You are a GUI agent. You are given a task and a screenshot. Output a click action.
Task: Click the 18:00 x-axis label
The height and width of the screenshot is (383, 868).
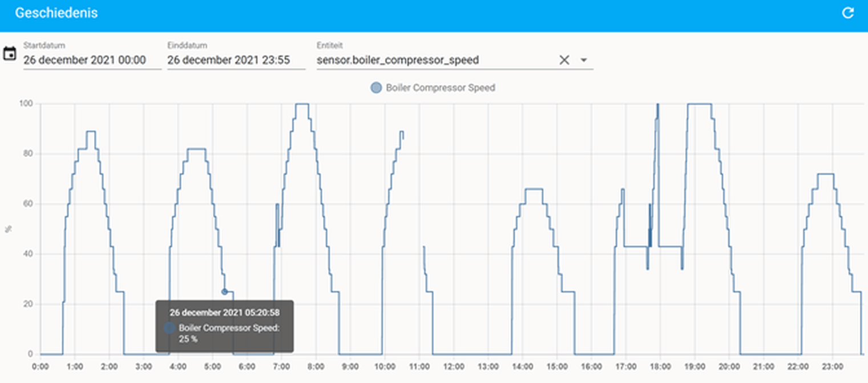point(660,366)
